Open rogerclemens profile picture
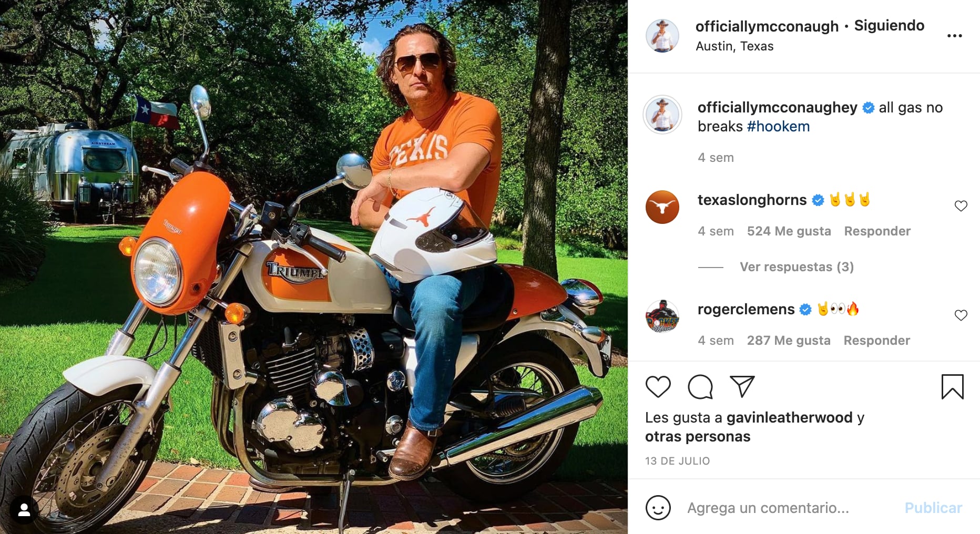The width and height of the screenshot is (980, 534). (662, 316)
